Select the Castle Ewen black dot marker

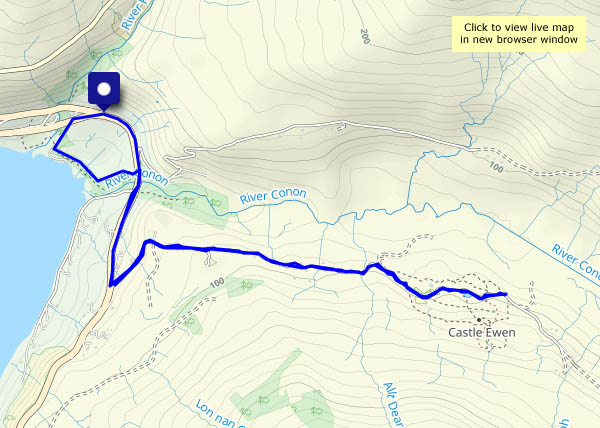coord(479,320)
